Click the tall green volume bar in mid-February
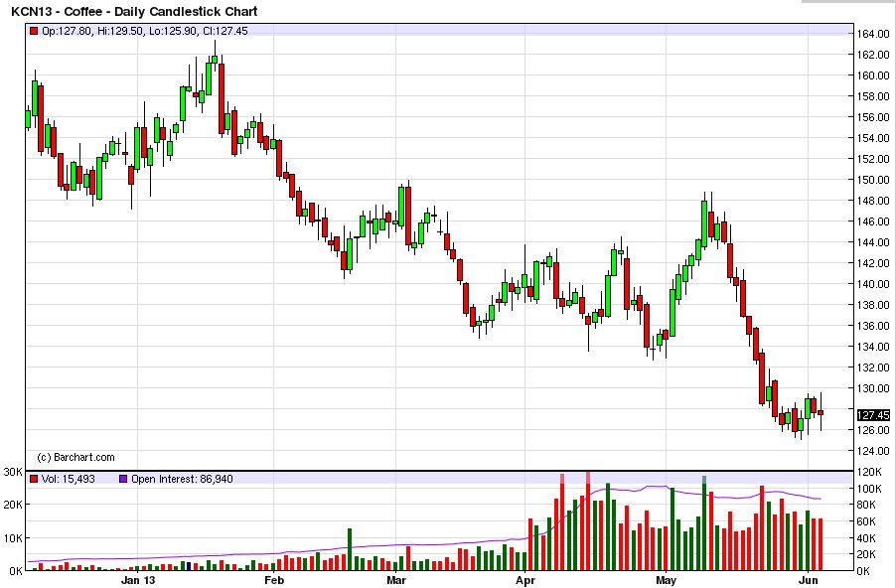 pyautogui.click(x=350, y=549)
